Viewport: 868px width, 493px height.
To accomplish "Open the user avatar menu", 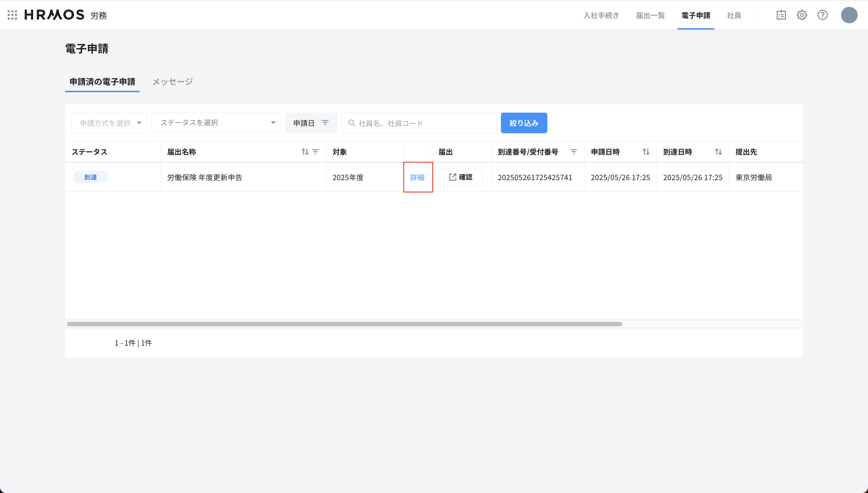I will tap(849, 15).
